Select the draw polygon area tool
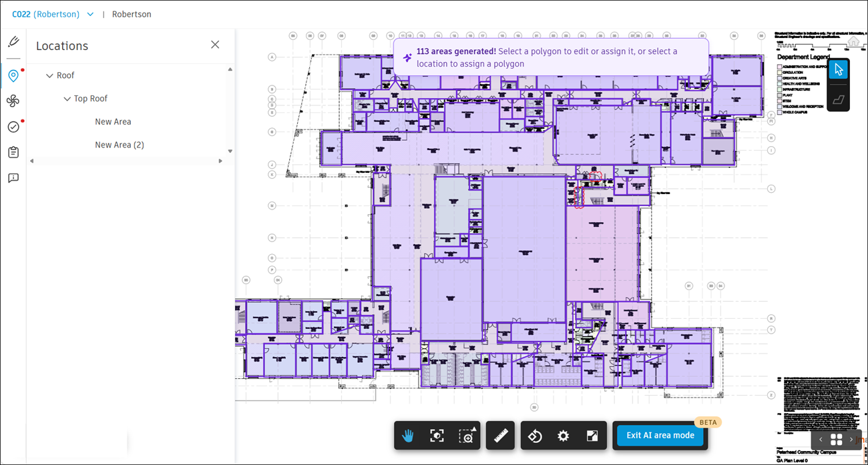868x465 pixels. point(839,99)
